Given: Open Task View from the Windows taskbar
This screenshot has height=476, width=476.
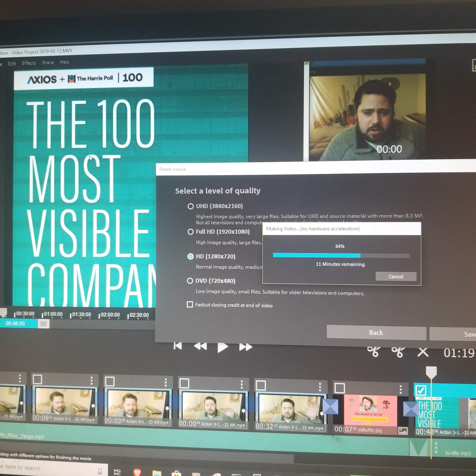Looking at the screenshot, I should [x=117, y=472].
